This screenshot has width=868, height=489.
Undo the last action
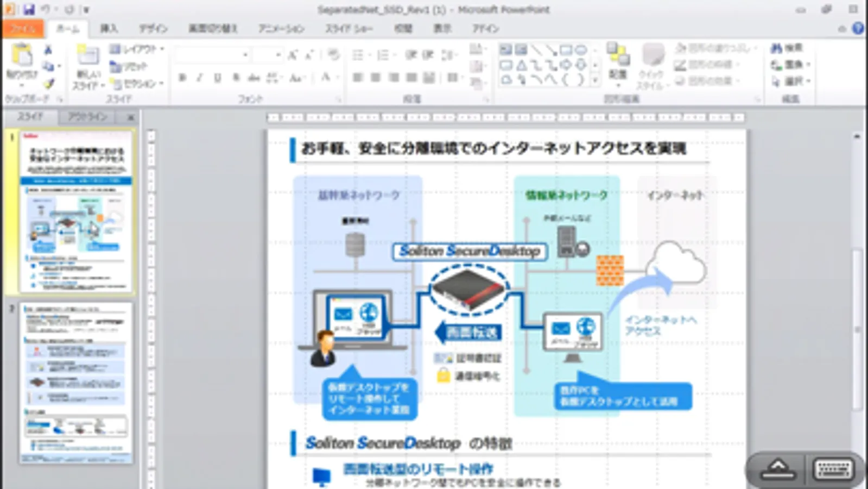[x=46, y=9]
